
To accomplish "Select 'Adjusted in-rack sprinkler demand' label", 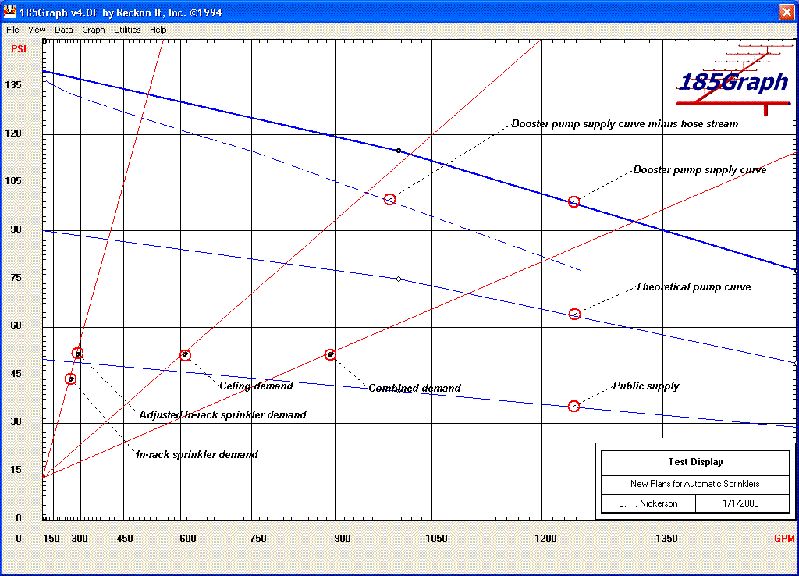I will (x=223, y=415).
